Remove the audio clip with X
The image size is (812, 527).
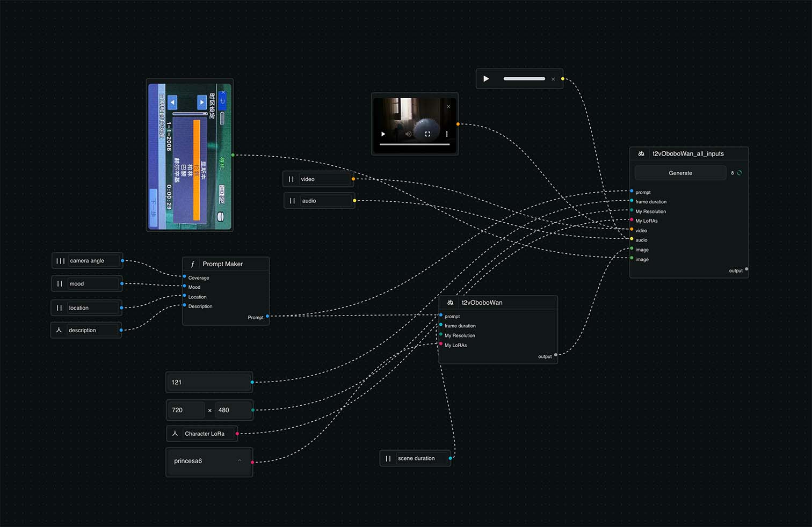click(x=553, y=79)
